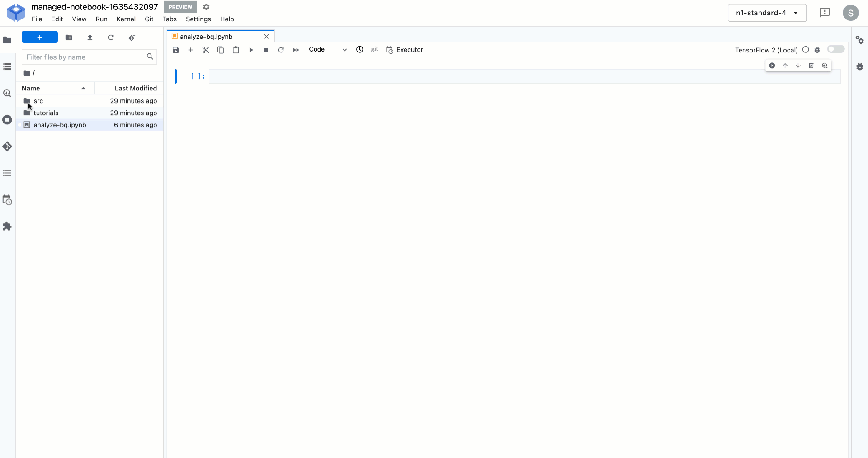This screenshot has width=868, height=458.
Task: Run the selected cell
Action: pyautogui.click(x=251, y=50)
